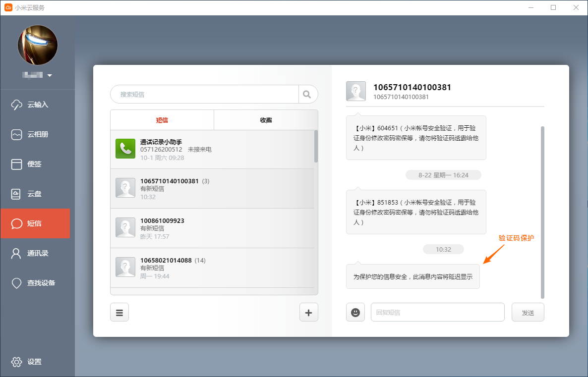The height and width of the screenshot is (377, 588).
Task: Click the Iron Man profile avatar
Action: coord(38,45)
